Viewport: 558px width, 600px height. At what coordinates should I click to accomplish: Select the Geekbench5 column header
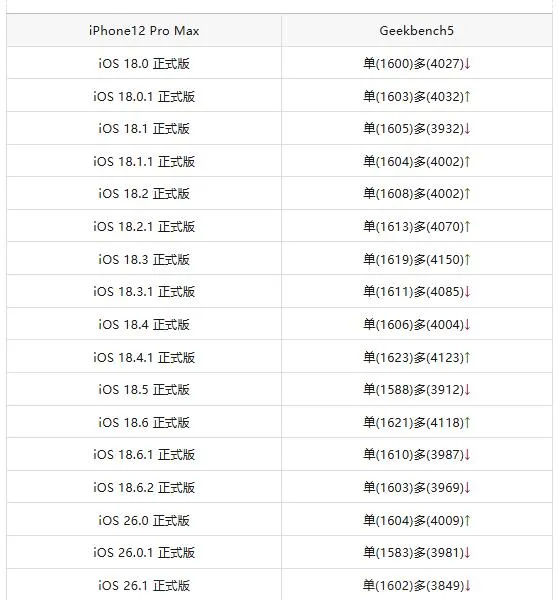(416, 31)
